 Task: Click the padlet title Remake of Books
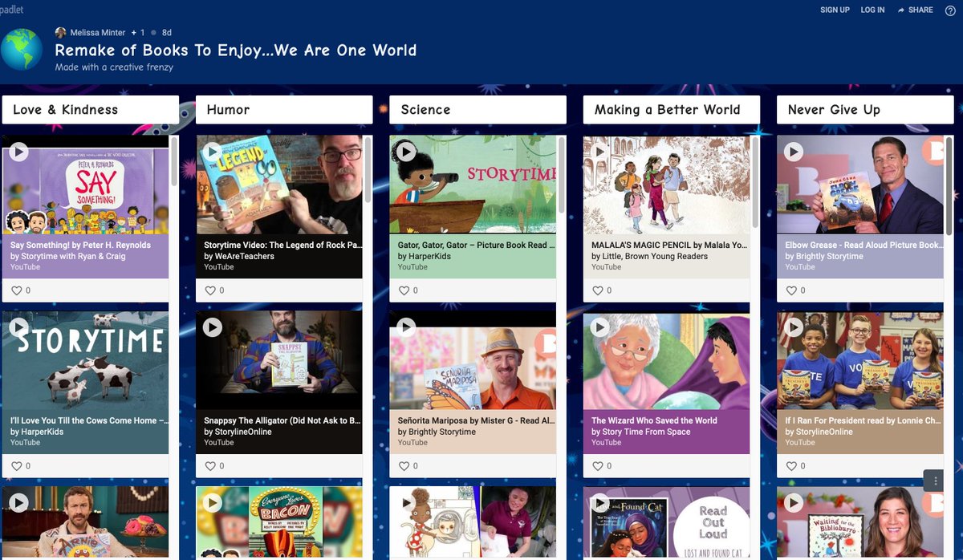235,51
